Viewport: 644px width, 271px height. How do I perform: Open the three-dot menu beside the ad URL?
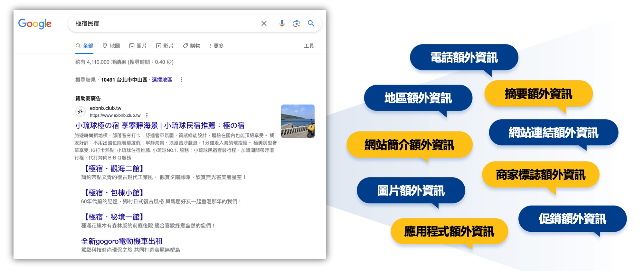tap(147, 115)
